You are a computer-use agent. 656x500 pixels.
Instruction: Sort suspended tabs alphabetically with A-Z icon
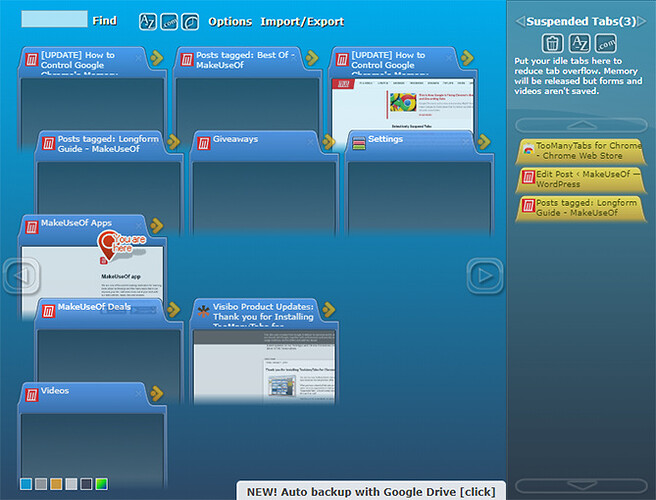point(579,43)
